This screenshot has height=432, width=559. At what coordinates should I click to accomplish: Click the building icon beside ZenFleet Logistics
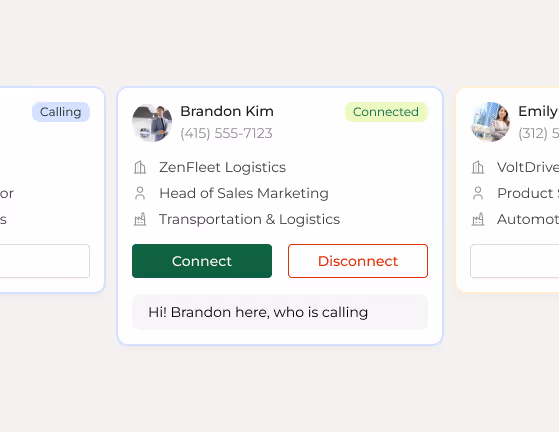[x=140, y=167]
